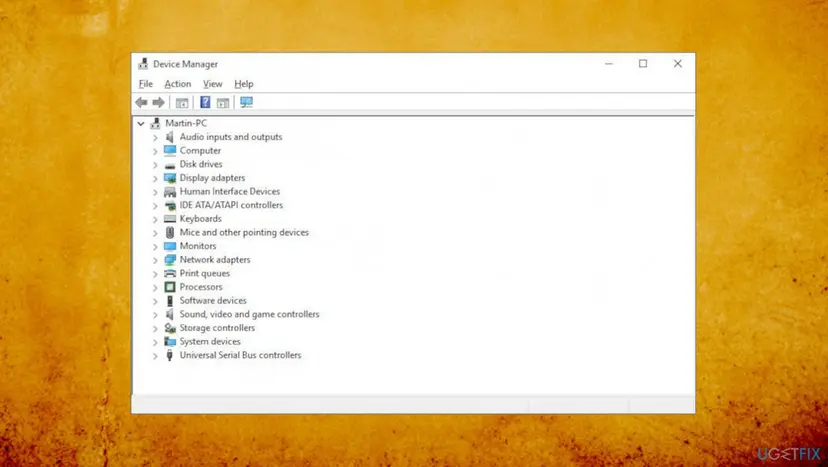
Task: Open the View menu
Action: coord(212,84)
